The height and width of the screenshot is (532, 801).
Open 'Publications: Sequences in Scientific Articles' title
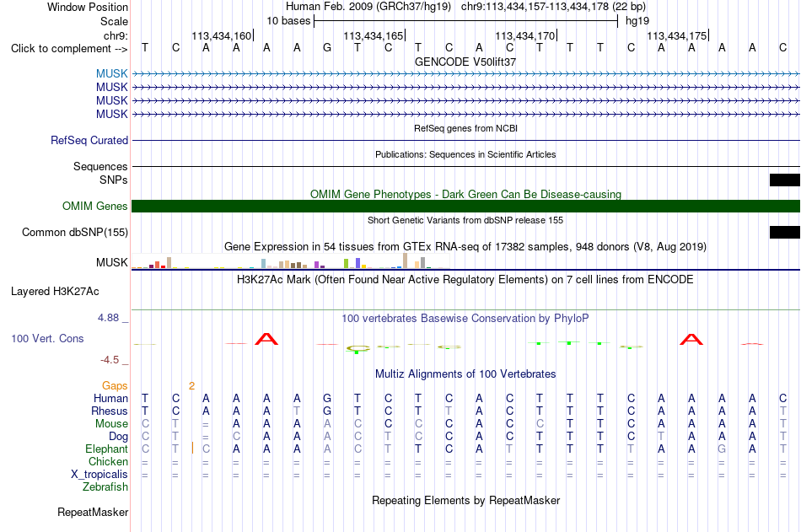click(x=465, y=154)
